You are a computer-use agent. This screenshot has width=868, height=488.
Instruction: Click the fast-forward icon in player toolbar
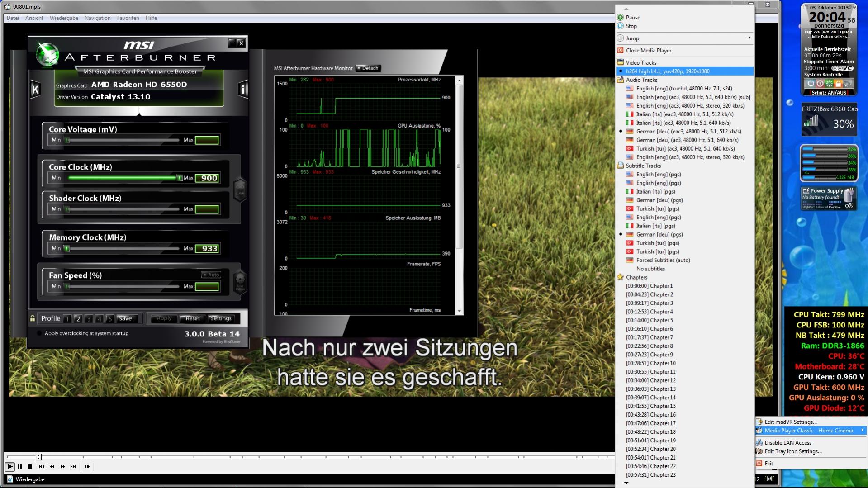point(63,466)
